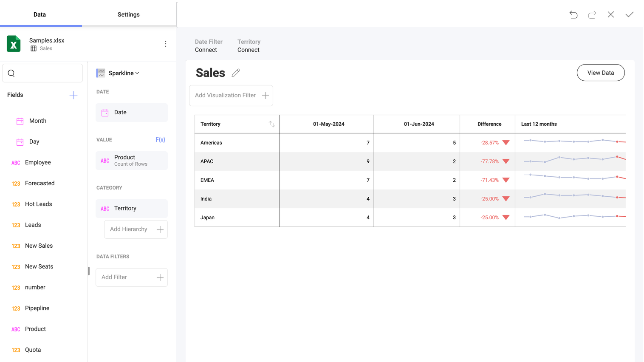This screenshot has width=644, height=362.
Task: Select the Leads field
Action: tap(33, 225)
